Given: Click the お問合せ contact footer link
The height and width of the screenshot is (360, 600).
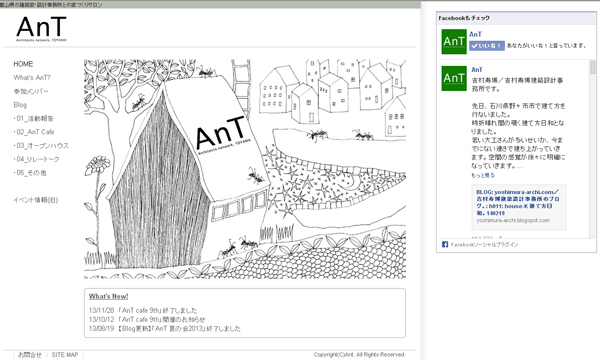Looking at the screenshot, I should click(x=29, y=355).
